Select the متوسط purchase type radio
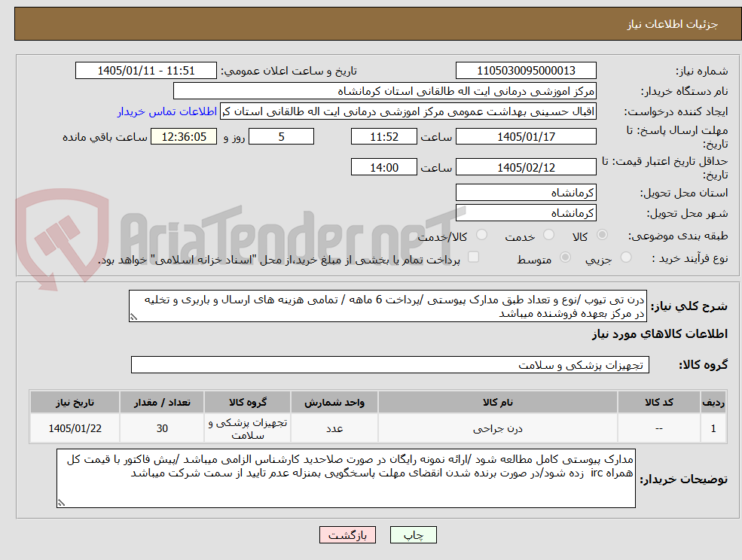This screenshot has width=742, height=560. pos(565,257)
